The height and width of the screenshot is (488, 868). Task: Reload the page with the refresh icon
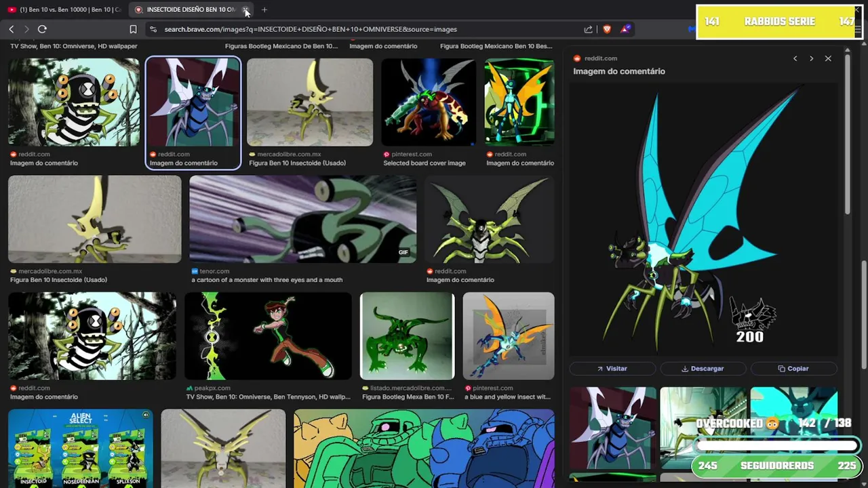click(x=42, y=29)
